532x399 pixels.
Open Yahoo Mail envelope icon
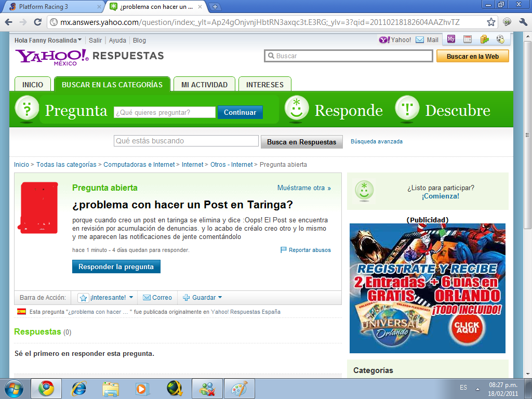[x=420, y=40]
